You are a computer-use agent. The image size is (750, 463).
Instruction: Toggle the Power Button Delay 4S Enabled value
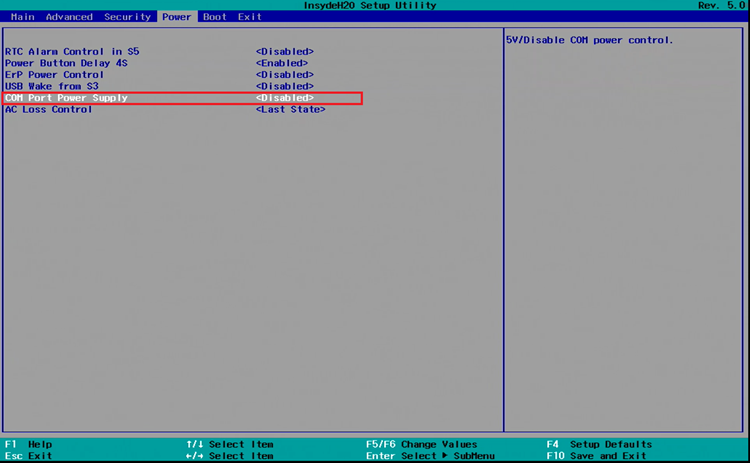click(x=282, y=63)
